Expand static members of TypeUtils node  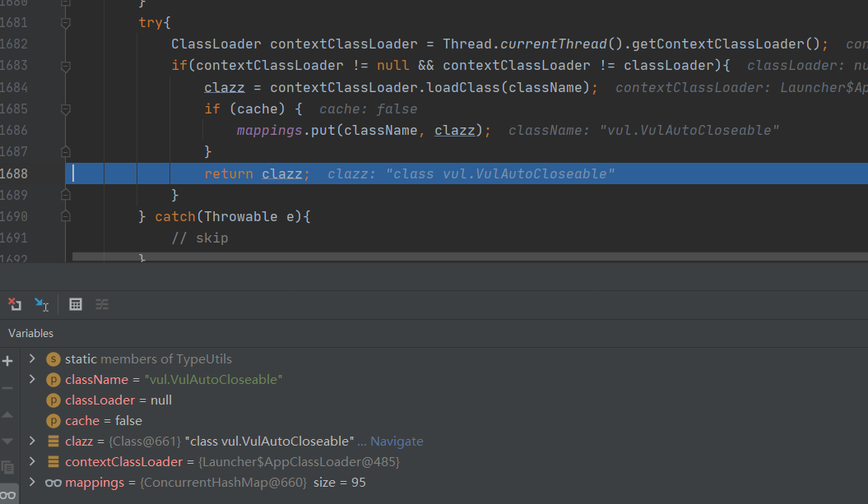(32, 358)
